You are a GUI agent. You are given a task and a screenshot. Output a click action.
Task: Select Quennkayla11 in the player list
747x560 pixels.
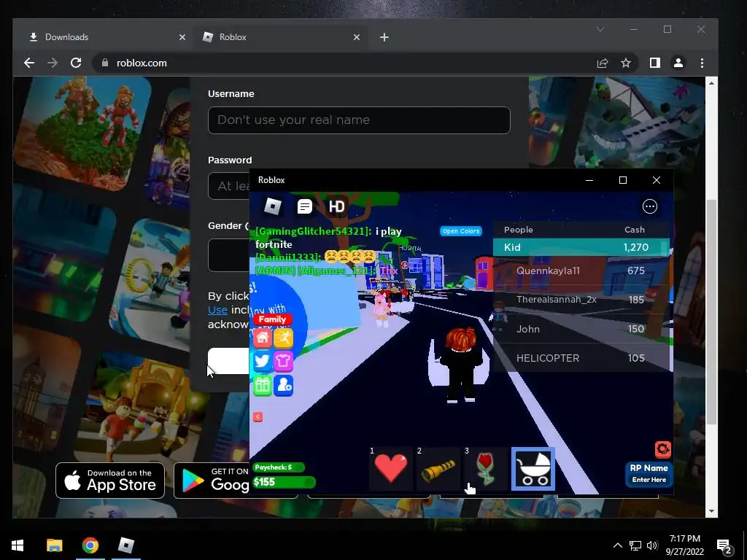coord(581,271)
